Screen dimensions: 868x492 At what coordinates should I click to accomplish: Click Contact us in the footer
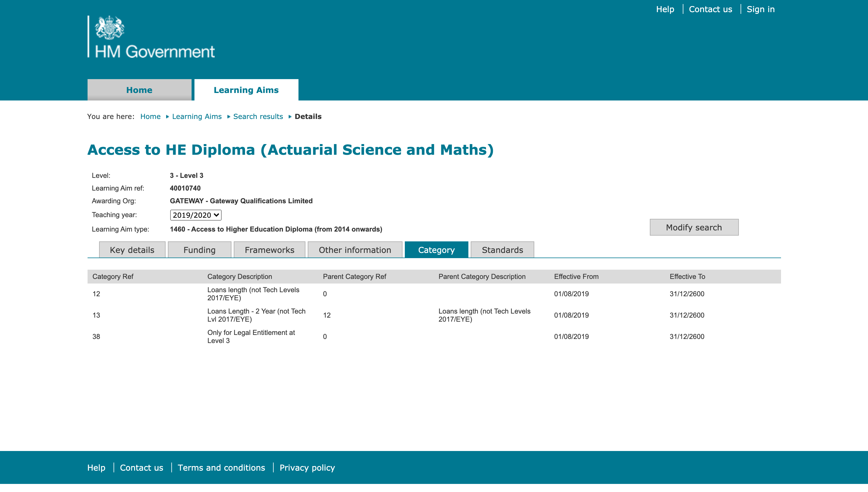[141, 468]
